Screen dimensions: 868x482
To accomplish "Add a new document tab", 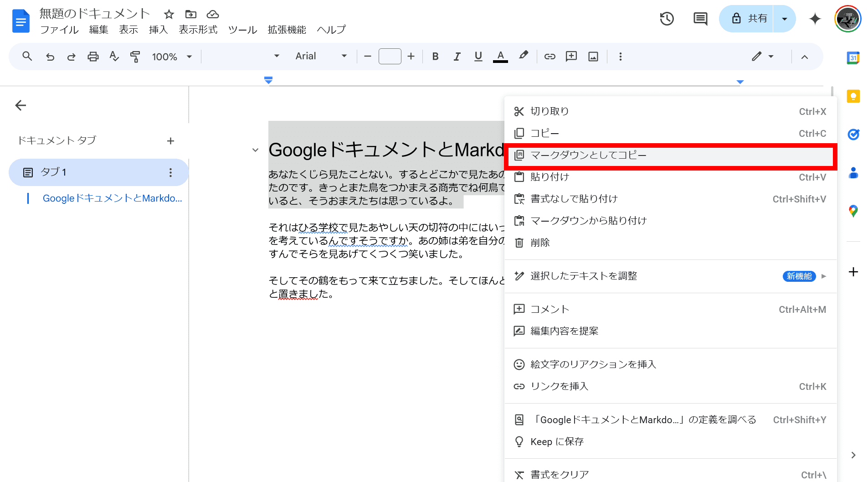I will pyautogui.click(x=170, y=141).
